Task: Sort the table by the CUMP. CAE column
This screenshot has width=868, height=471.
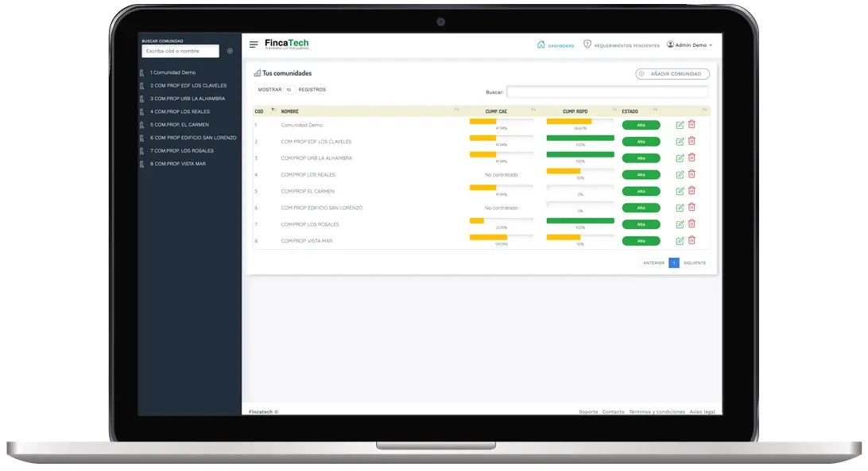Action: pyautogui.click(x=496, y=111)
